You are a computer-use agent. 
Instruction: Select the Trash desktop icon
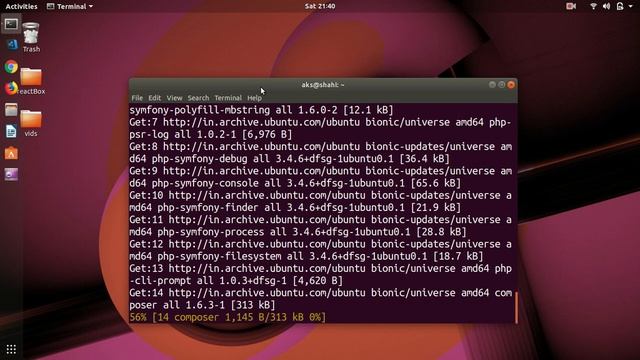click(x=31, y=38)
